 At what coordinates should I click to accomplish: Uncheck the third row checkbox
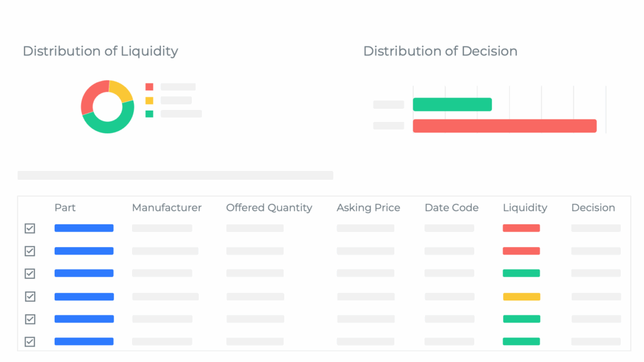[x=30, y=273]
